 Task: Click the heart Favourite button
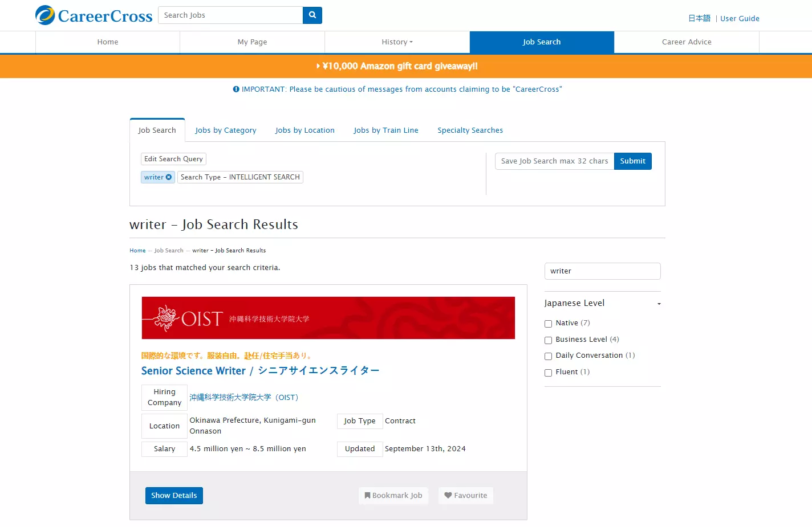point(466,496)
